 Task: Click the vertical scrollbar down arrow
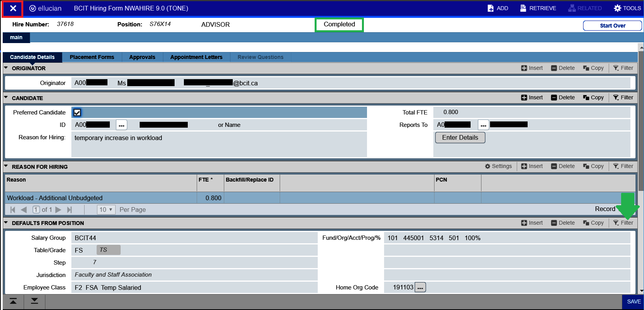[x=641, y=290]
